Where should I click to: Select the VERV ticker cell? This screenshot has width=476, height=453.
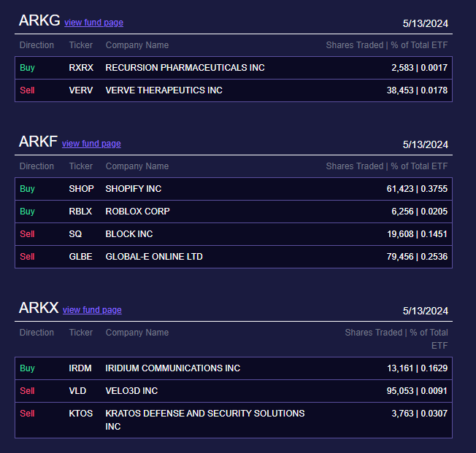click(81, 90)
